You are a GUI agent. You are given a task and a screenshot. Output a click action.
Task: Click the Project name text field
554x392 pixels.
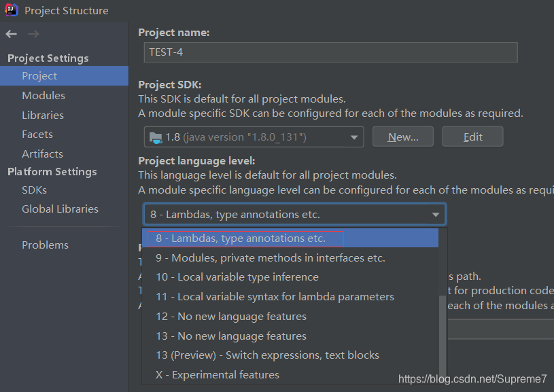[x=330, y=52]
